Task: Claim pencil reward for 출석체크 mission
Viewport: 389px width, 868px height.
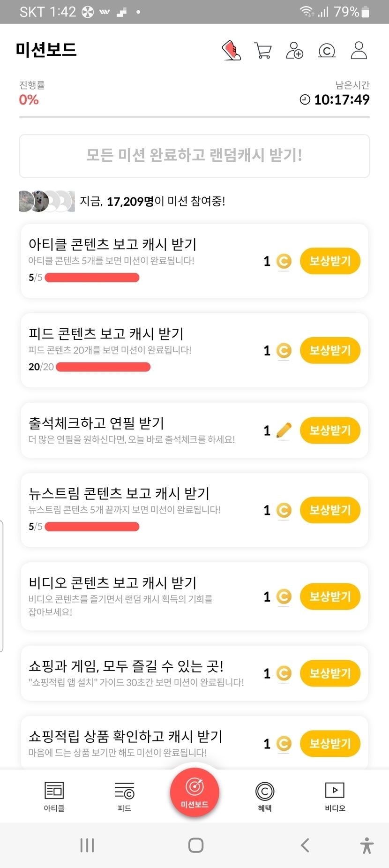Action: click(x=330, y=430)
